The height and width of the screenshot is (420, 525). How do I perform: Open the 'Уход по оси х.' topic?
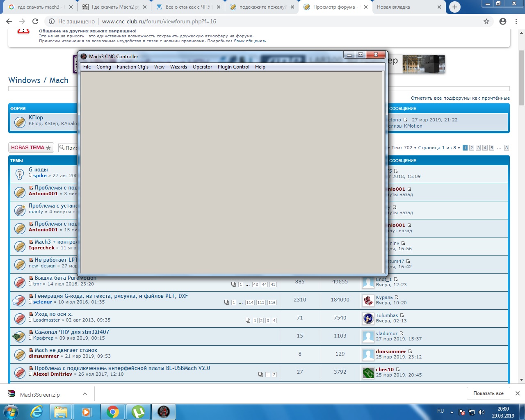[54, 314]
